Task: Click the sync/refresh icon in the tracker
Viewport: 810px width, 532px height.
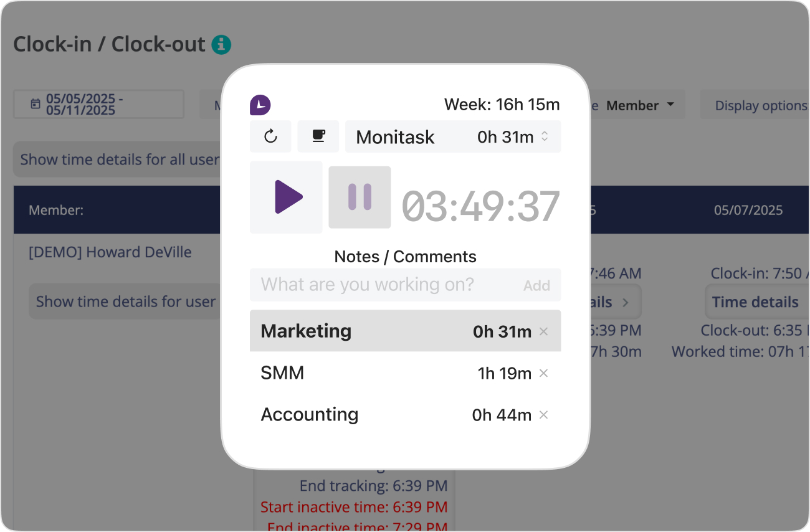Action: coord(270,136)
